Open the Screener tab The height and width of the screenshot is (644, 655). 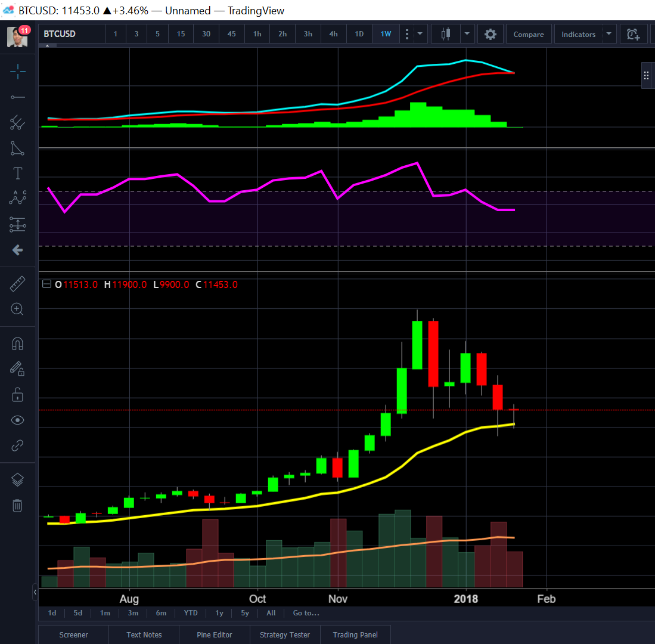pos(73,635)
